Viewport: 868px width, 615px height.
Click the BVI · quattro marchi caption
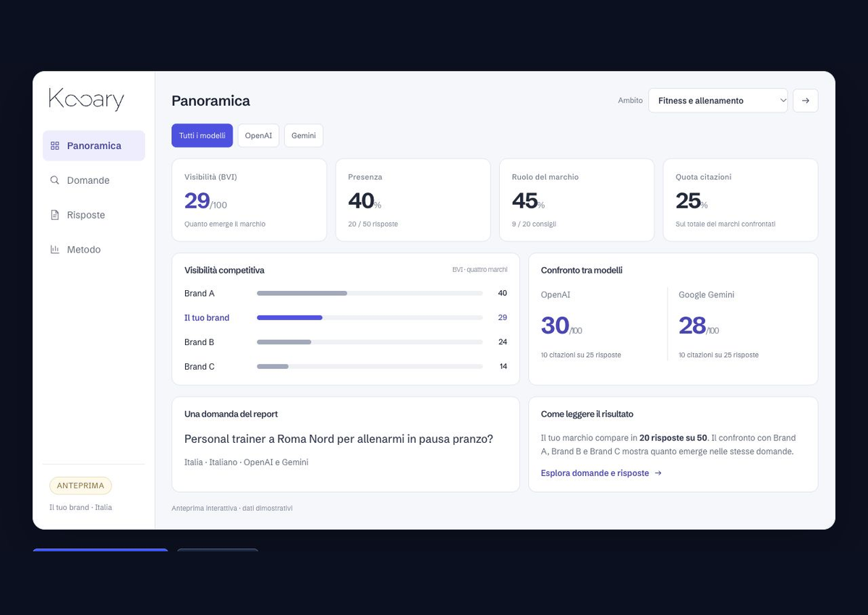point(480,270)
